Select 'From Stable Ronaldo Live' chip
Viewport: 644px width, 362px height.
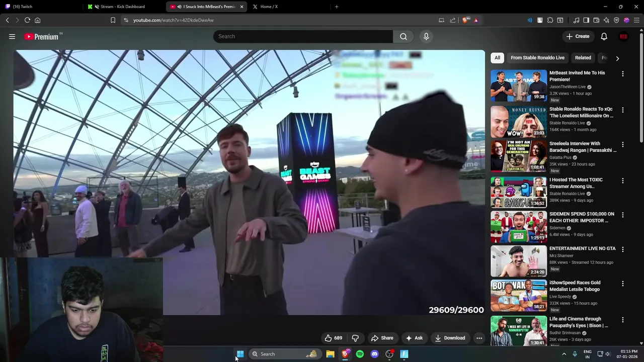point(537,58)
